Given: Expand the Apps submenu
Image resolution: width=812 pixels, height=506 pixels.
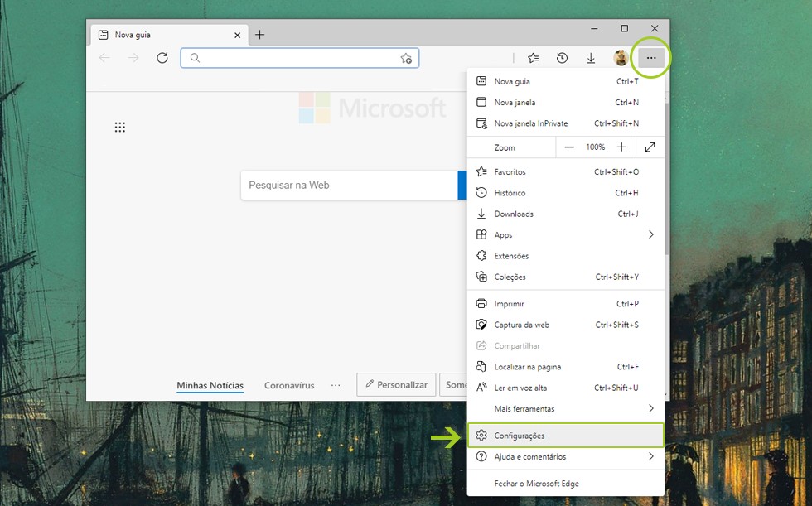Looking at the screenshot, I should 565,235.
